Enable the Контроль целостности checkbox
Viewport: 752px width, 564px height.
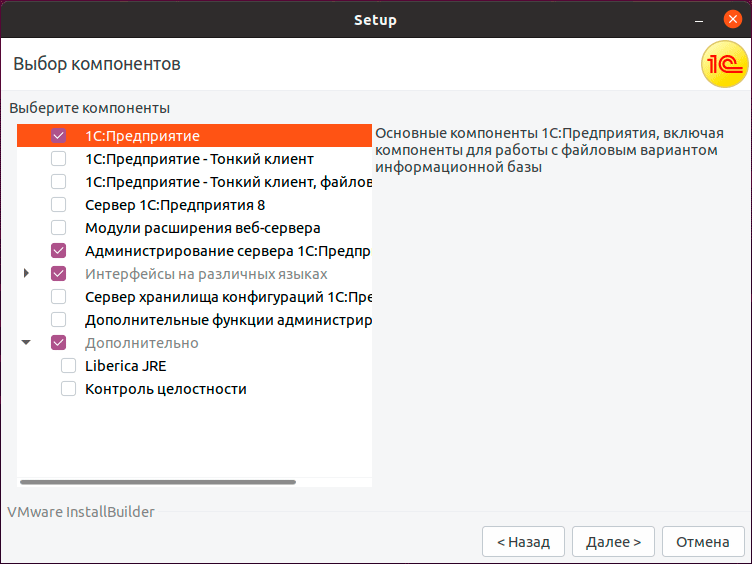[69, 389]
